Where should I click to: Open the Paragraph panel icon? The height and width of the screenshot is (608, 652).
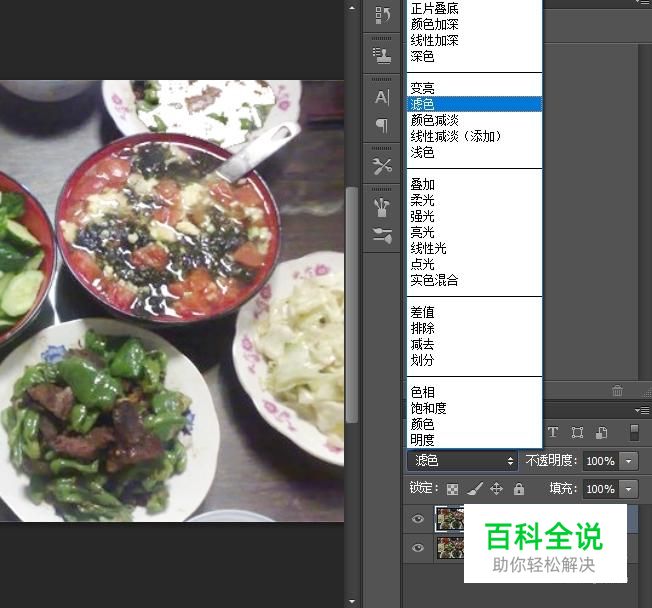click(382, 125)
